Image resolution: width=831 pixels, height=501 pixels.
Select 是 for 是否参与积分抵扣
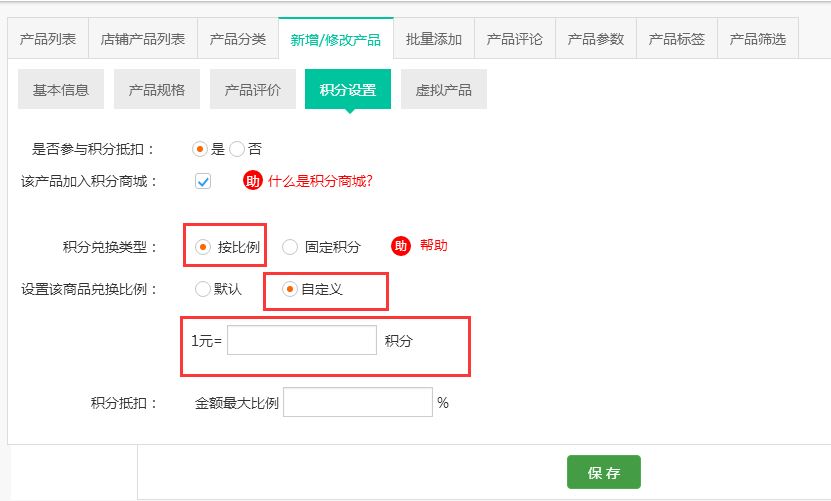coord(200,149)
